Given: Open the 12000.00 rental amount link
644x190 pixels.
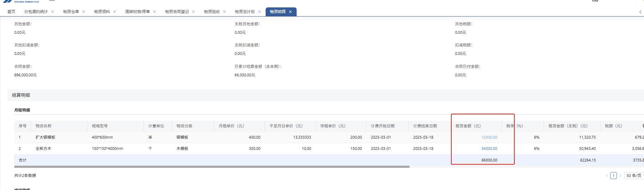Looking at the screenshot, I should pyautogui.click(x=489, y=137).
